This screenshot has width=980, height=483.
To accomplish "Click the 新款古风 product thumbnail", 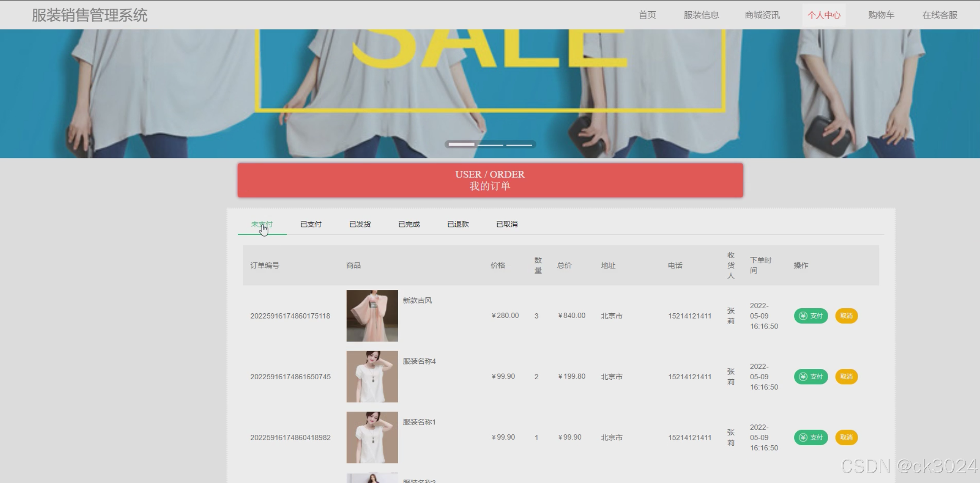I will tap(372, 316).
